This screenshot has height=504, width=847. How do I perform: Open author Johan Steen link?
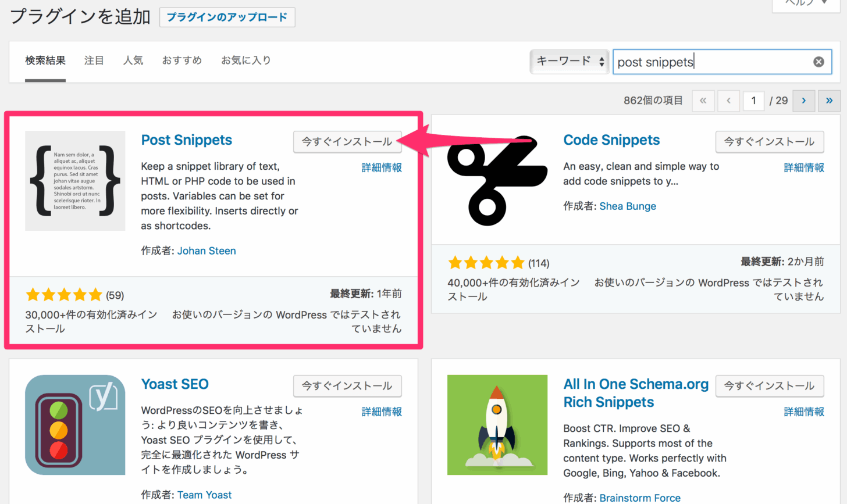tap(207, 251)
